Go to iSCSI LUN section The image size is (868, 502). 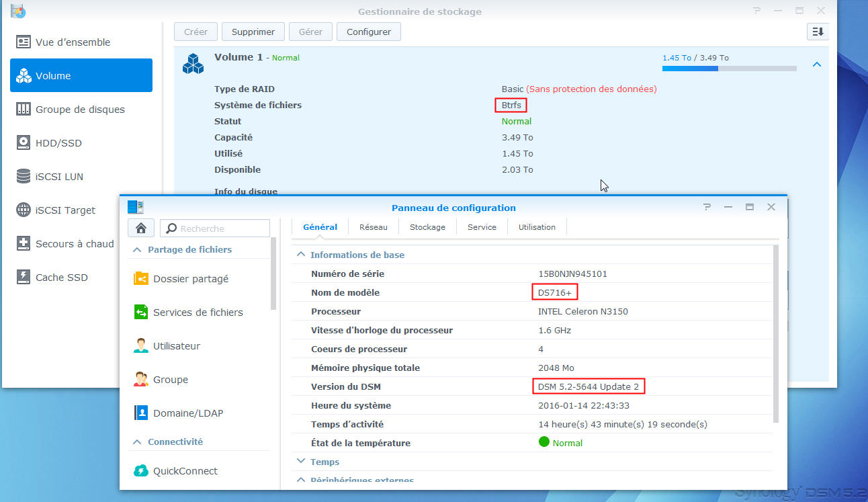[59, 177]
